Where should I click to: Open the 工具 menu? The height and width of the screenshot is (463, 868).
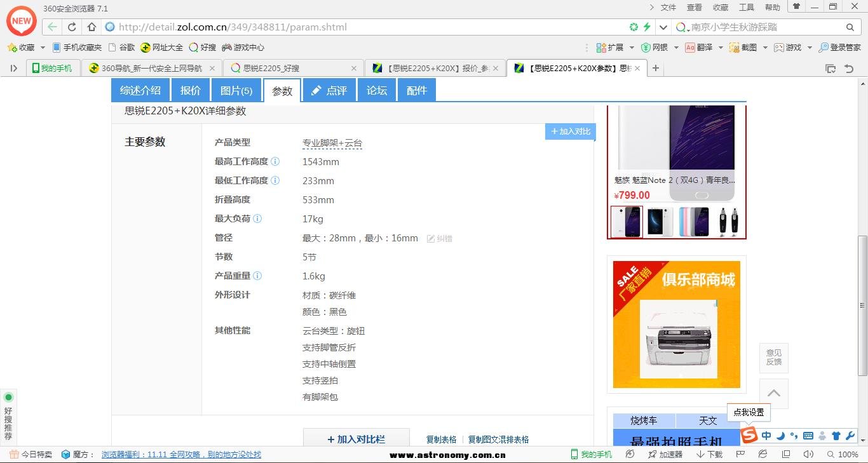point(747,8)
